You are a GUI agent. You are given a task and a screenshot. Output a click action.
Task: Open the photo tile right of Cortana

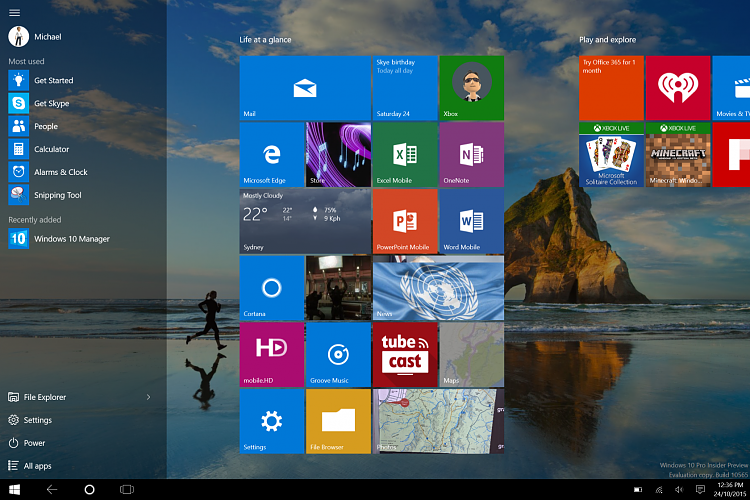click(x=338, y=288)
